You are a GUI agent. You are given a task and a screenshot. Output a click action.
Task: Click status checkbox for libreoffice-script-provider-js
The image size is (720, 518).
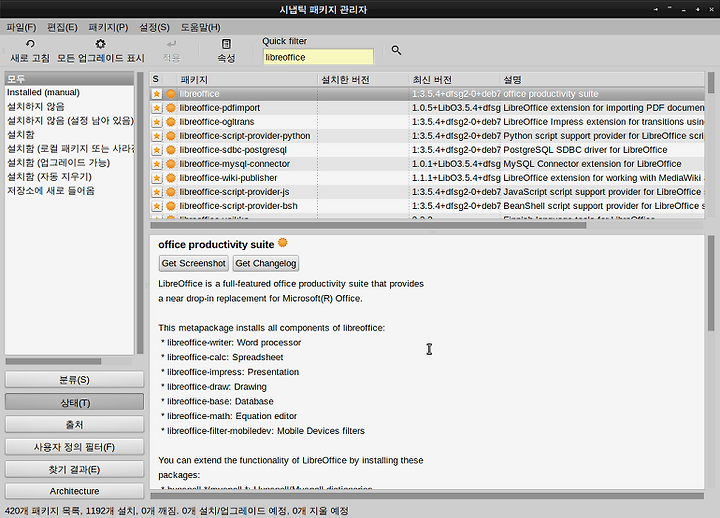pyautogui.click(x=157, y=192)
